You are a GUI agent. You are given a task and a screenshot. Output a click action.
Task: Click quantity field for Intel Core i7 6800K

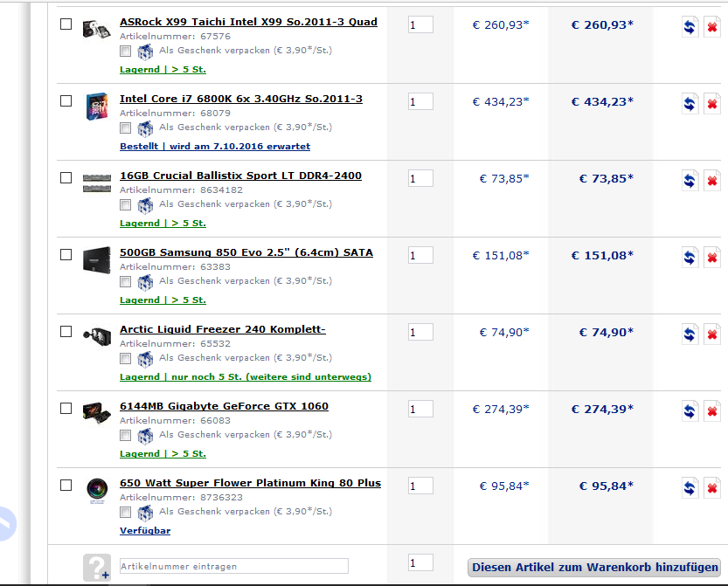coord(420,101)
